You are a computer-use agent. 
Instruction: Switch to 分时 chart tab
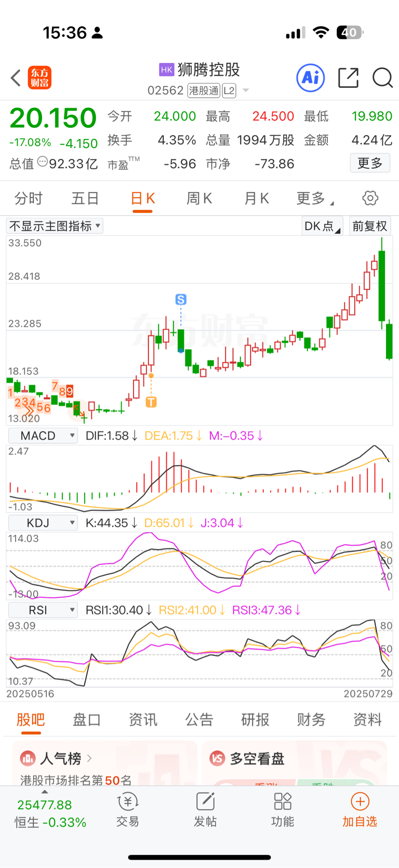29,199
